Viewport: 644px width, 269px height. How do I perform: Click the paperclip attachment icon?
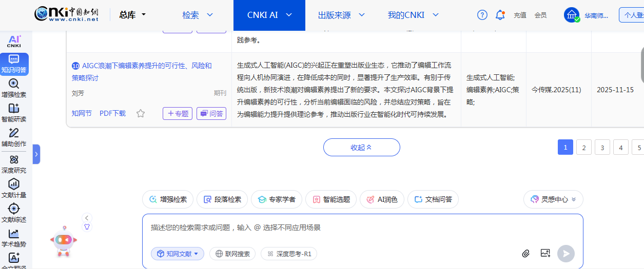pyautogui.click(x=525, y=253)
